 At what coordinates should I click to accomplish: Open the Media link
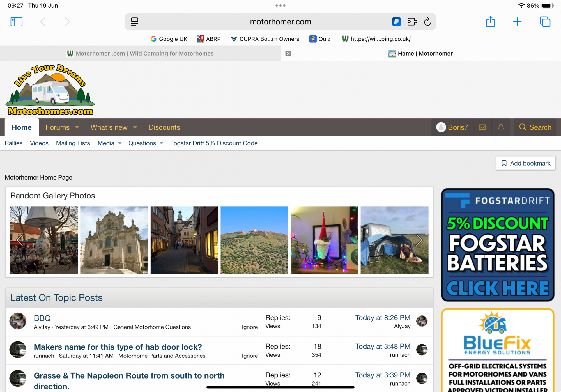coord(106,143)
